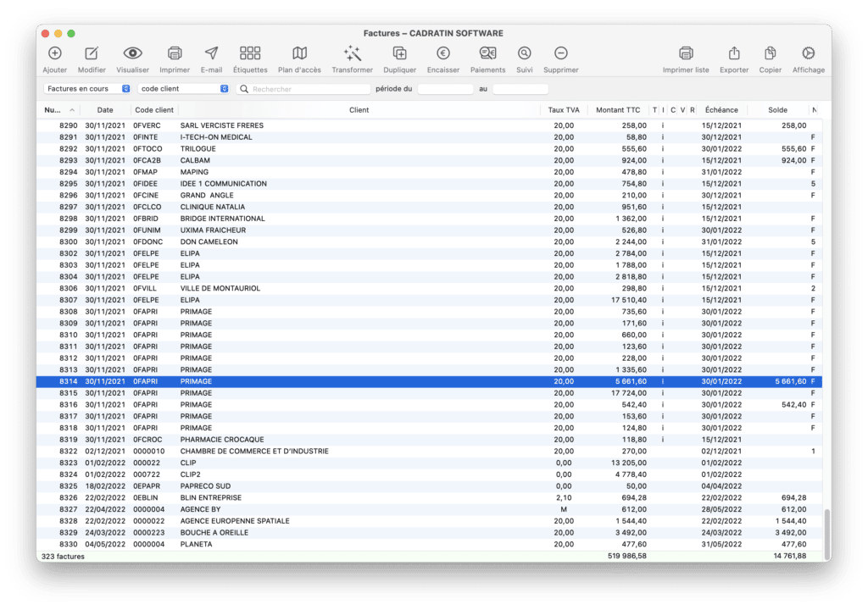
Task: Select the I-TECH-ON MEDICAL row
Action: (429, 137)
